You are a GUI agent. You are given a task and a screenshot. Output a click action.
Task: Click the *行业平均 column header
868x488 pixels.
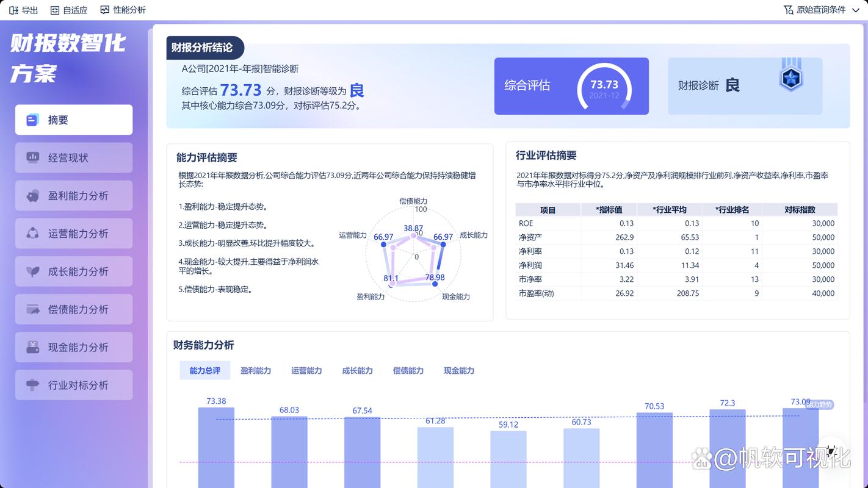point(670,210)
